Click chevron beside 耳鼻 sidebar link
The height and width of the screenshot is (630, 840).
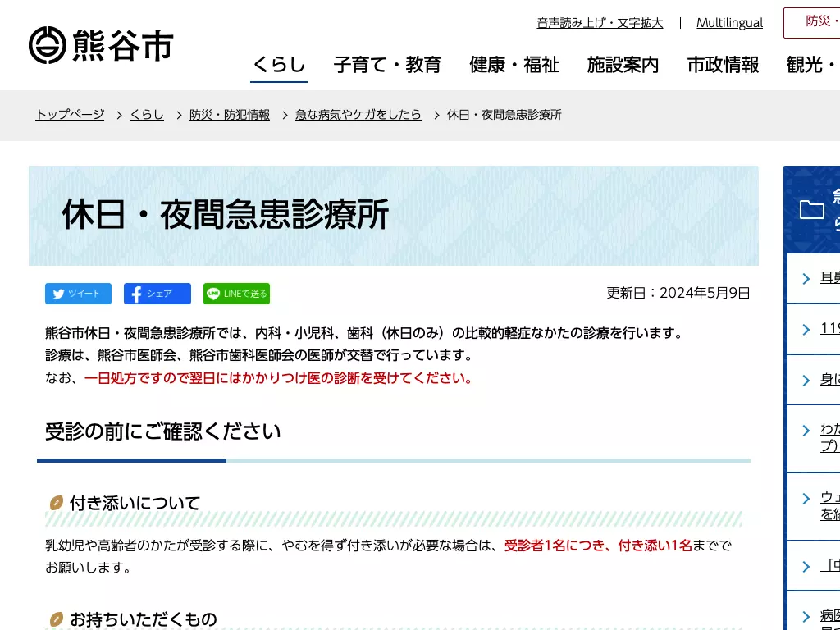tap(806, 278)
